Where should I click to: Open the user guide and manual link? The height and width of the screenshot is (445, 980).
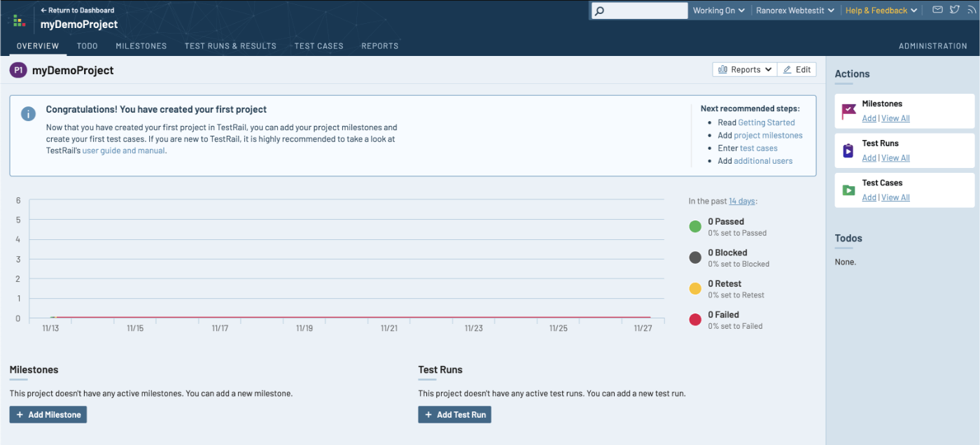tap(124, 150)
